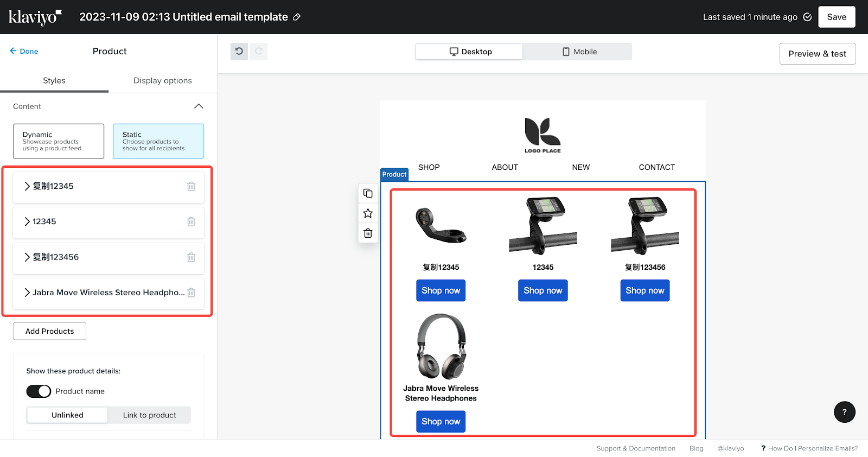
Task: Click ABOUT in the email navigation
Action: (x=505, y=167)
